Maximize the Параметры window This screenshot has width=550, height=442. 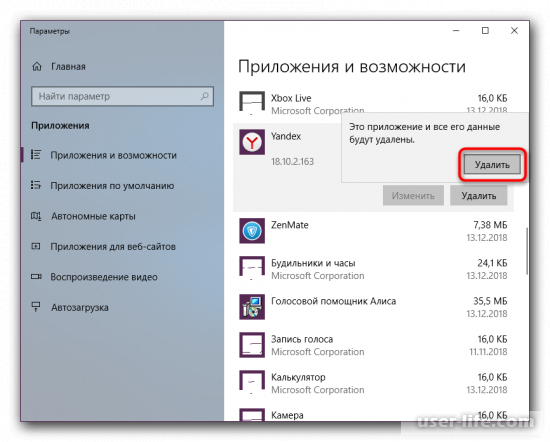tap(485, 31)
